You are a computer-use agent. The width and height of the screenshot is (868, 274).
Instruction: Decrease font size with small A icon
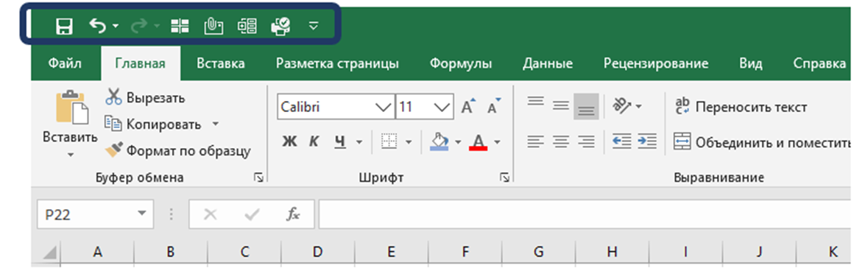[x=493, y=106]
